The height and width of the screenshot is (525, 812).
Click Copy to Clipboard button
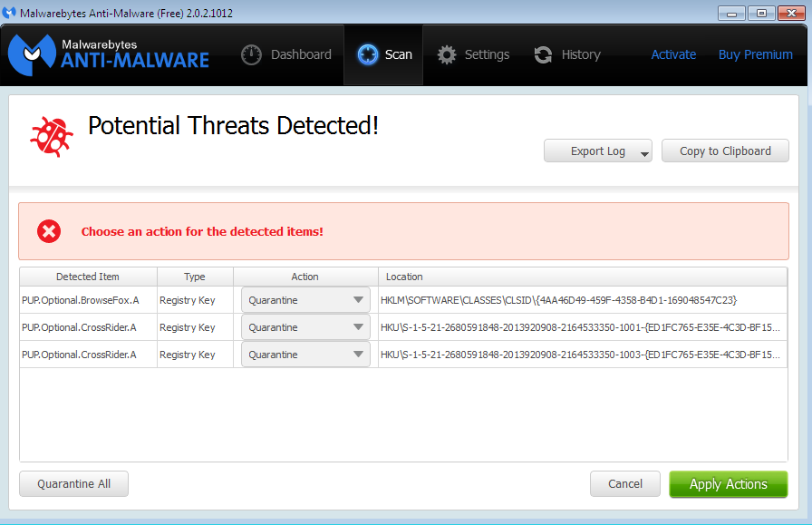[x=725, y=151]
